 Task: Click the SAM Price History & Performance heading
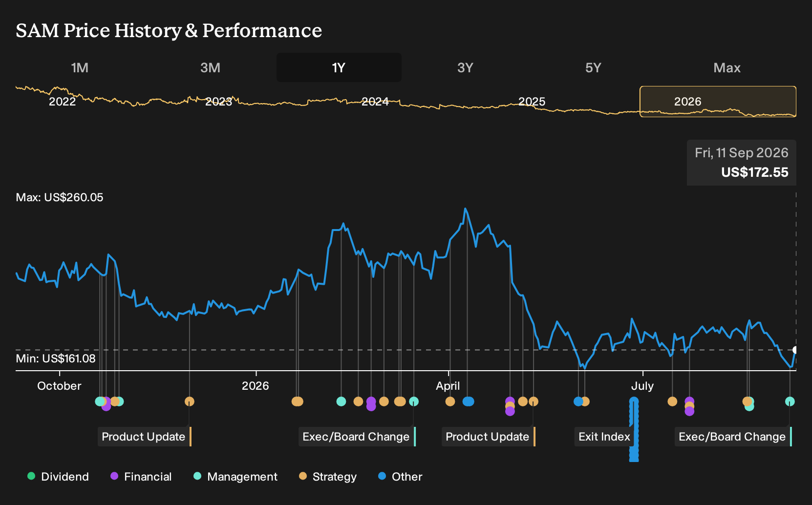click(169, 30)
